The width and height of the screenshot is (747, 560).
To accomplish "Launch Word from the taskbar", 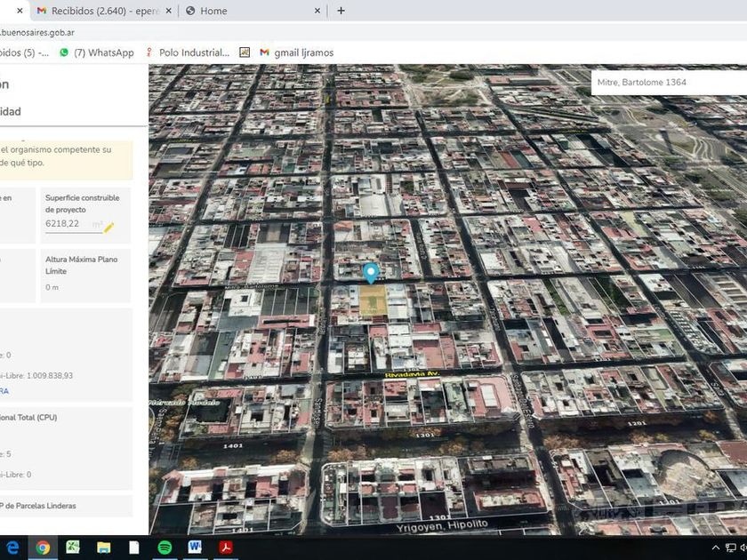I will point(195,548).
